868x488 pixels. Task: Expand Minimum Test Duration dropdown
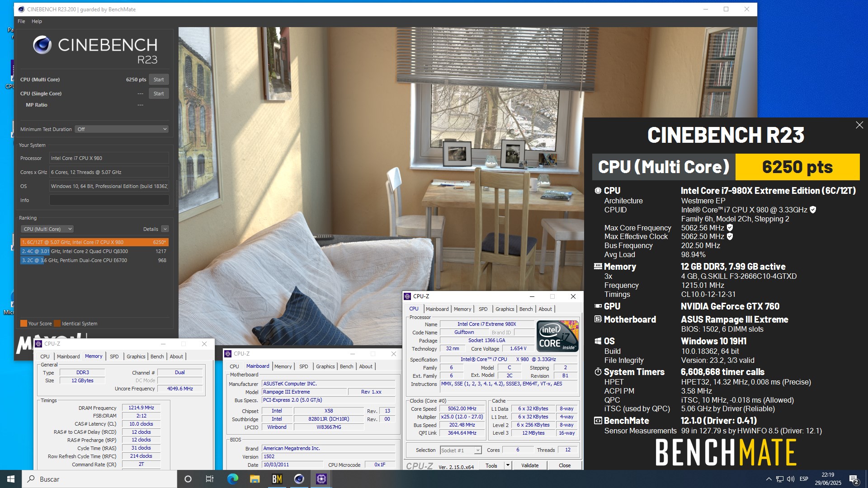pyautogui.click(x=122, y=129)
